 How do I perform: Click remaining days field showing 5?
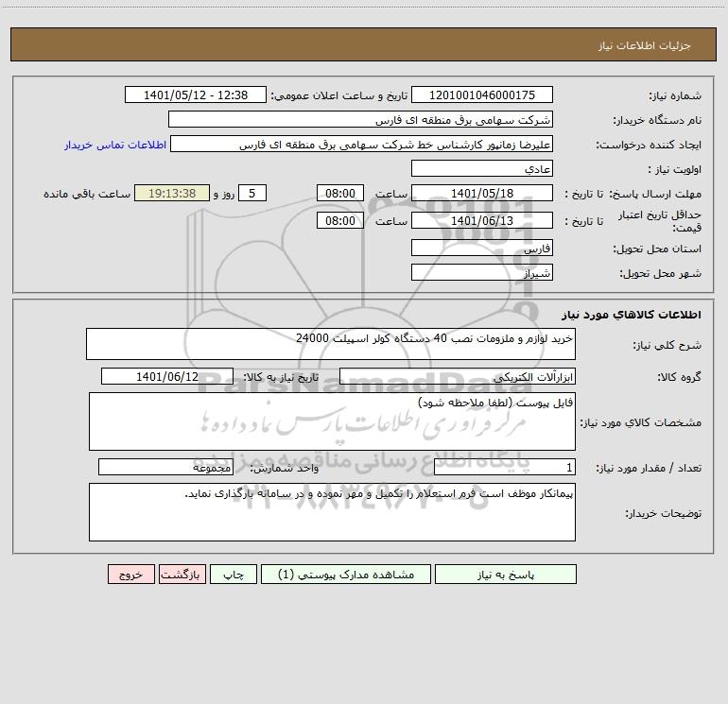point(252,193)
